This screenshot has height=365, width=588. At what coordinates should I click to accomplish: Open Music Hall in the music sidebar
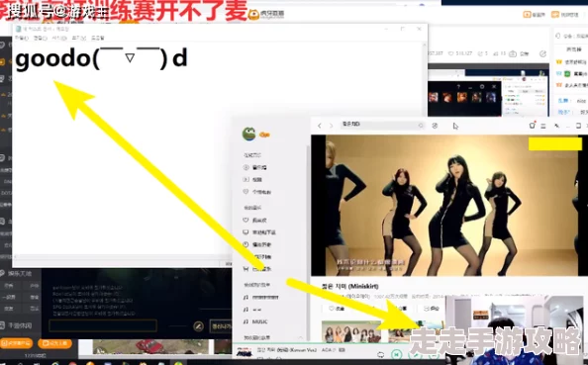point(255,167)
